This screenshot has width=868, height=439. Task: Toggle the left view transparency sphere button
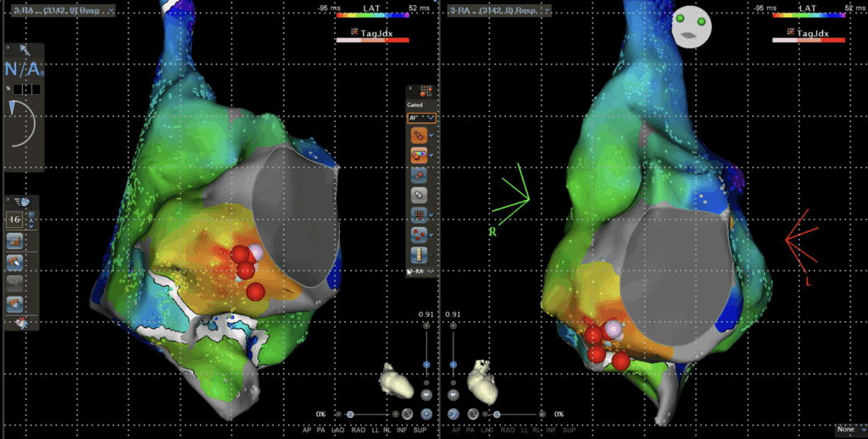pos(408,414)
